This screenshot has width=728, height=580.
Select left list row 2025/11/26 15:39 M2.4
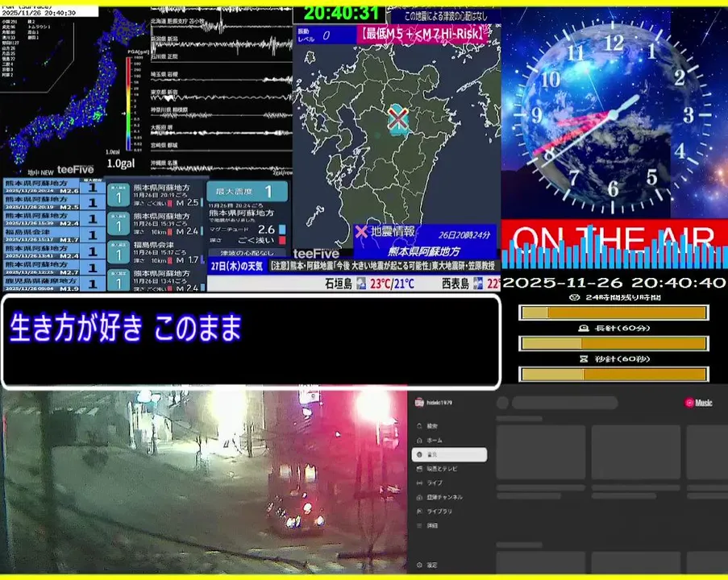(x=53, y=219)
